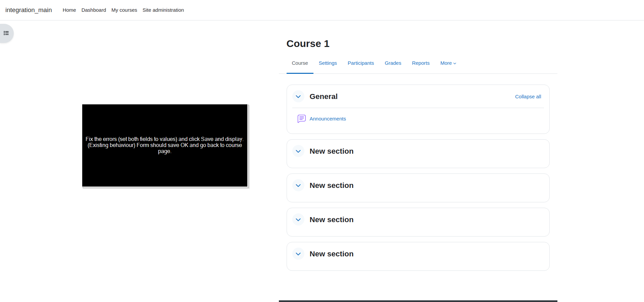Open Dashboard from the top navigation
644x302 pixels.
(x=94, y=10)
